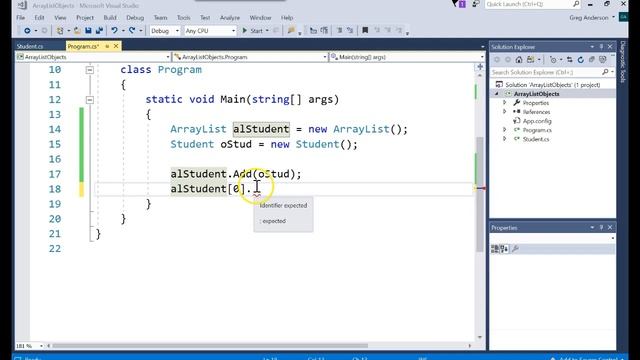Click the Undo arrow icon

[x=115, y=31]
